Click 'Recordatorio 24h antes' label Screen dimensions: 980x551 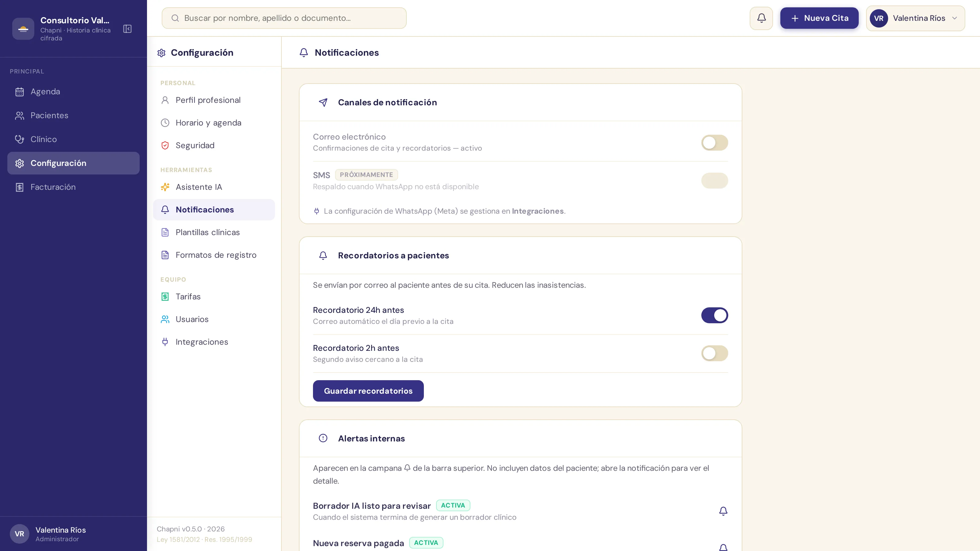click(x=358, y=310)
